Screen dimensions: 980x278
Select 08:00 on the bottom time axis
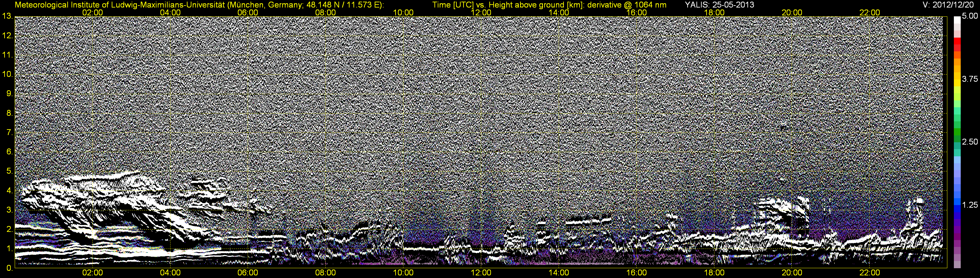tap(326, 273)
